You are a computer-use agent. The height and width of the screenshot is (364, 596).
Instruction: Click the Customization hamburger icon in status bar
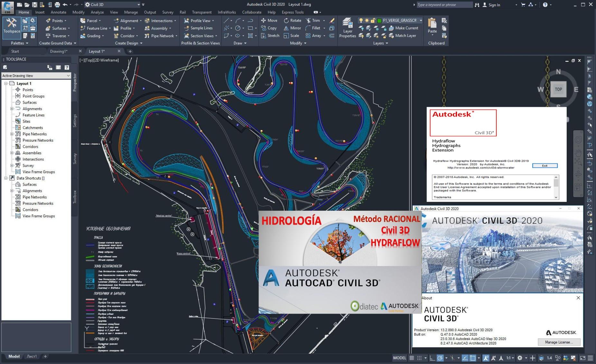click(x=591, y=358)
